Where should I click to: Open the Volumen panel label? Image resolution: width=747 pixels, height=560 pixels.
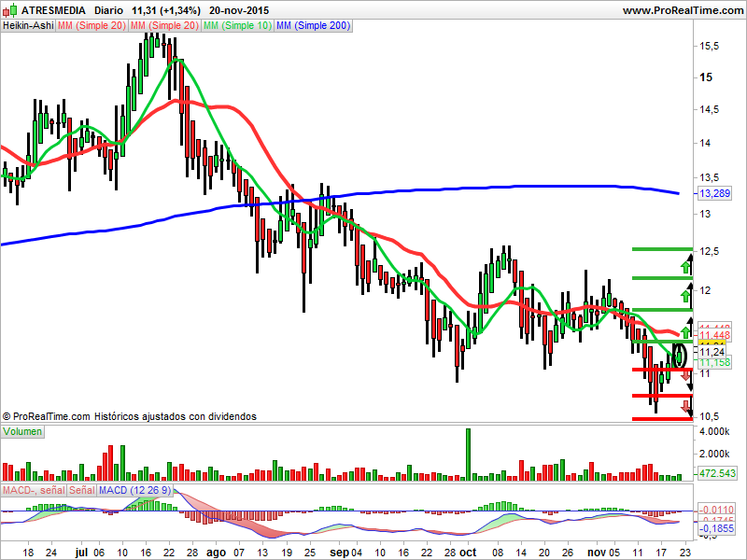coord(22,432)
